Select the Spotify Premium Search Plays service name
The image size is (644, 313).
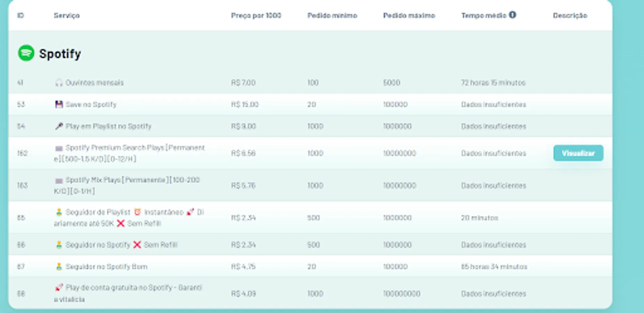(129, 153)
